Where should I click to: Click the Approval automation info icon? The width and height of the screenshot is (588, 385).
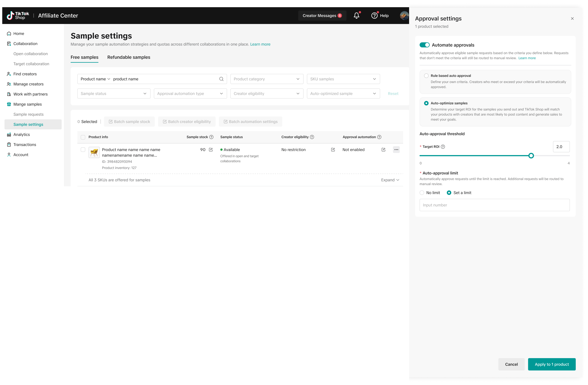379,137
